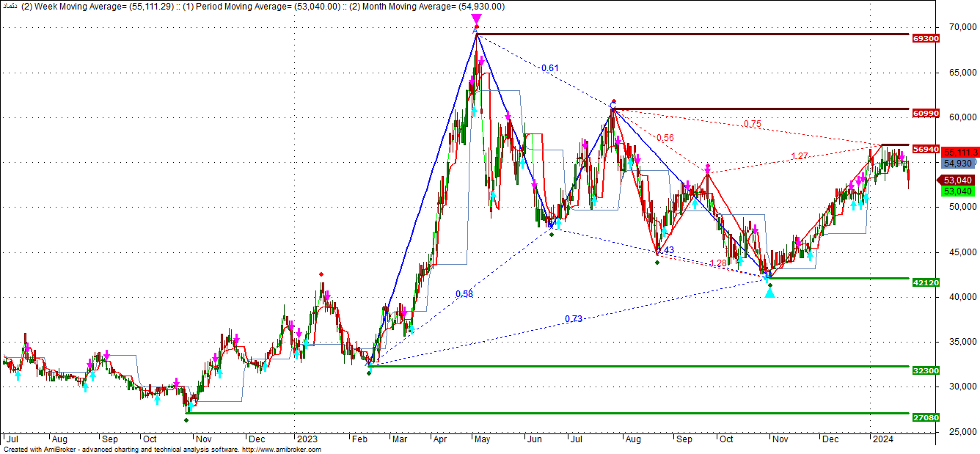Click the large magenta down-triangle at the May peak
Image resolution: width=980 pixels, height=454 pixels.
coord(476,18)
